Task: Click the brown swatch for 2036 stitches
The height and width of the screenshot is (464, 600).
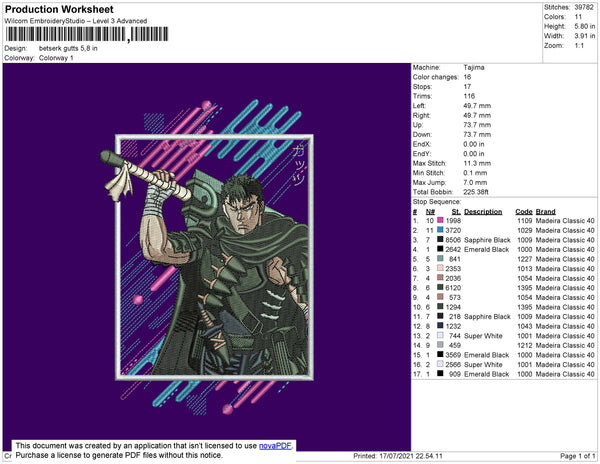Action: [440, 278]
